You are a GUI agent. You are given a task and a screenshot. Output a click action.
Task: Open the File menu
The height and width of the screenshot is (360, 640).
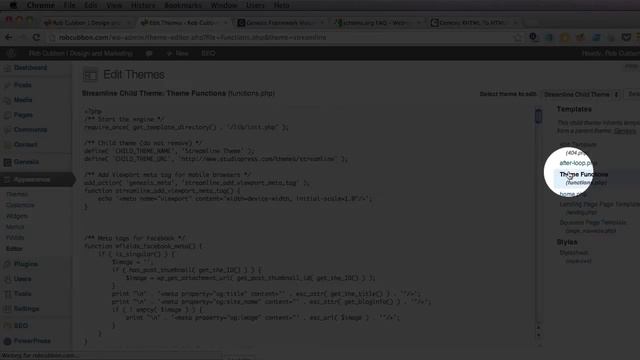point(69,5)
